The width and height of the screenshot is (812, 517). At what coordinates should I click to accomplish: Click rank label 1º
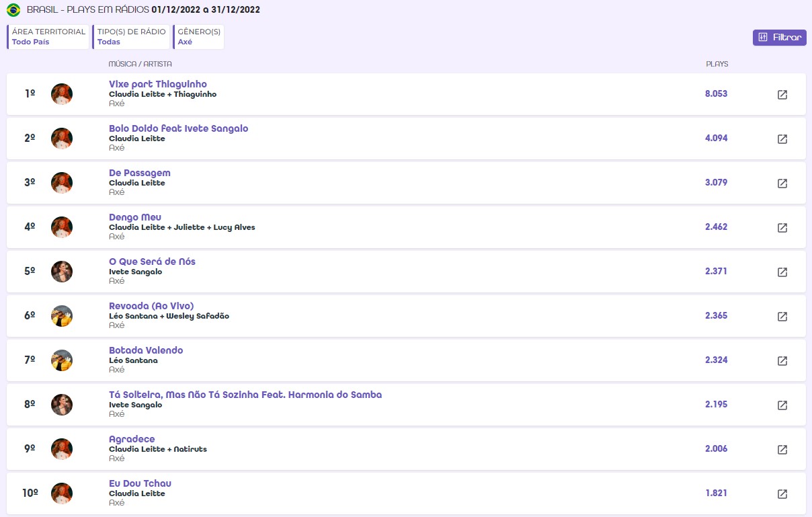point(30,94)
